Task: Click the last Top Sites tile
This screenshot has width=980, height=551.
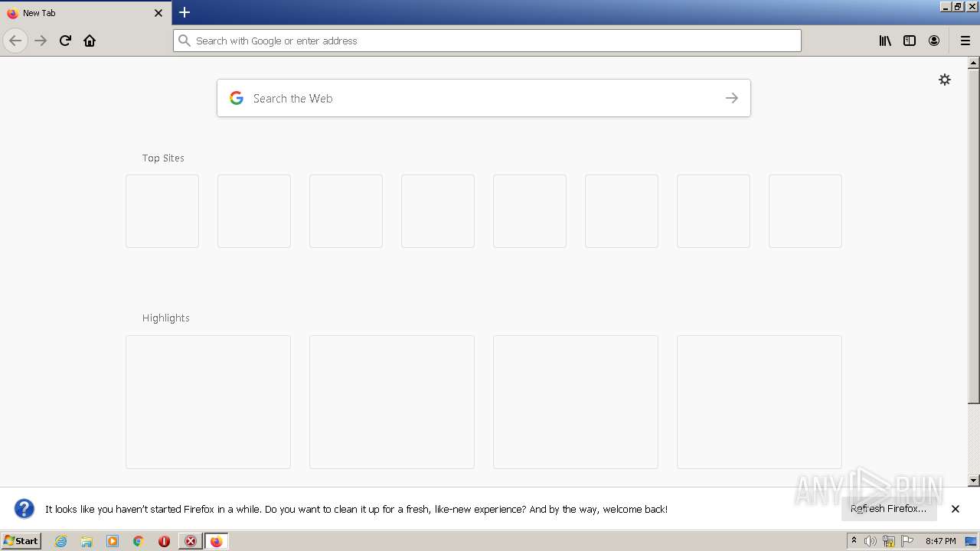Action: tap(805, 211)
